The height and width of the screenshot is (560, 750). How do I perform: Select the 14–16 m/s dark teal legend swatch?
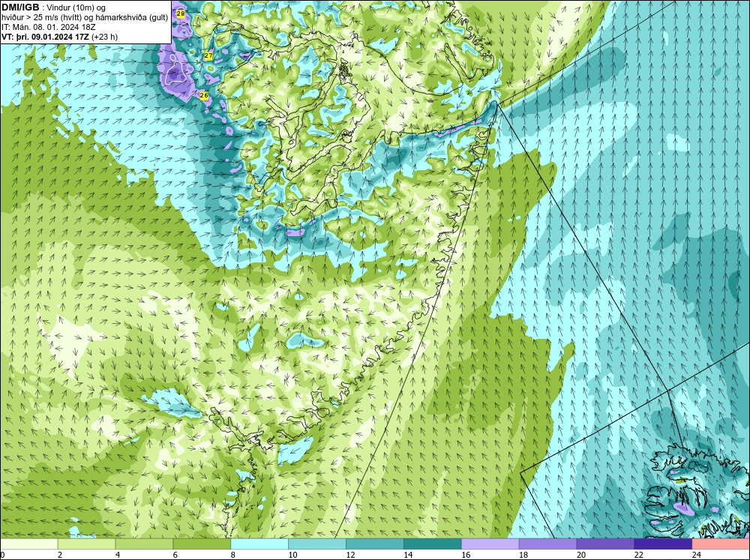tap(433, 544)
